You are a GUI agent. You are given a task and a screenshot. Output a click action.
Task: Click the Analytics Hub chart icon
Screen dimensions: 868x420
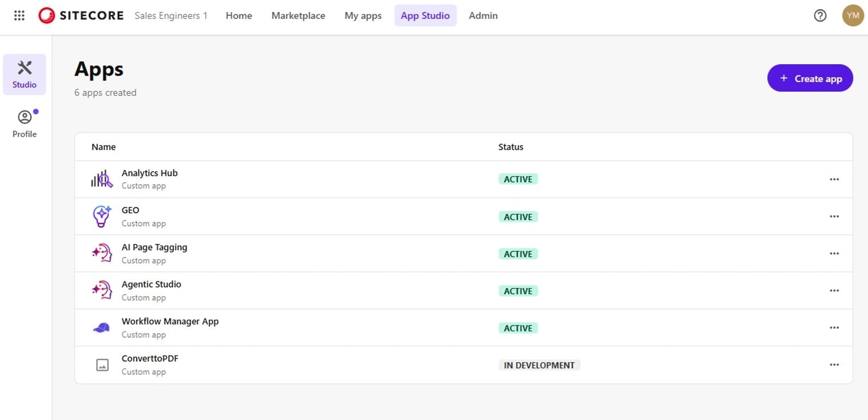101,179
